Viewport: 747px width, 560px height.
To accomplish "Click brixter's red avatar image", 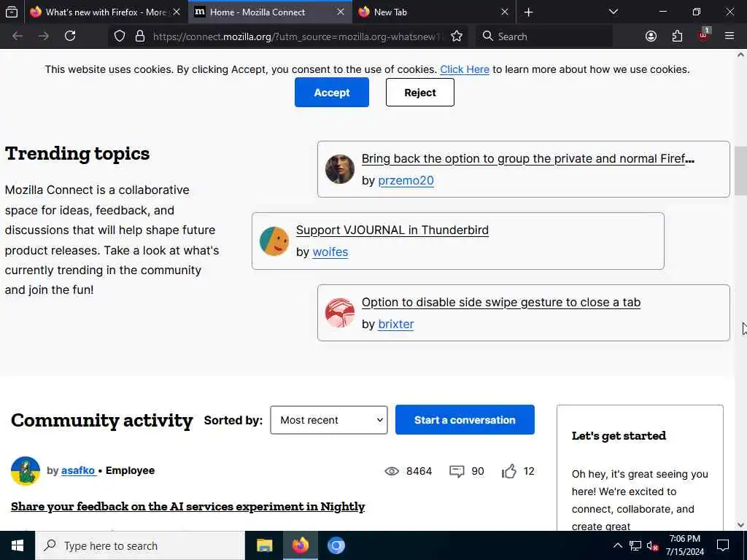I will point(340,313).
